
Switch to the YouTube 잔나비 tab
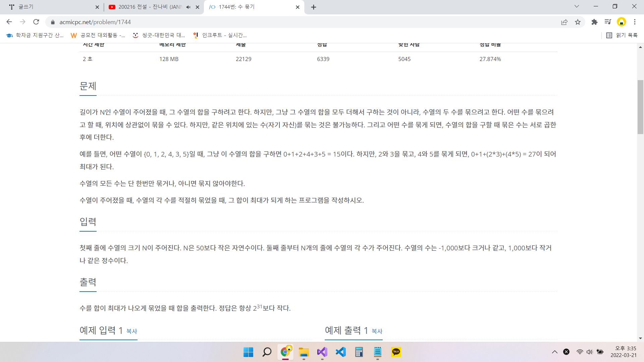149,7
